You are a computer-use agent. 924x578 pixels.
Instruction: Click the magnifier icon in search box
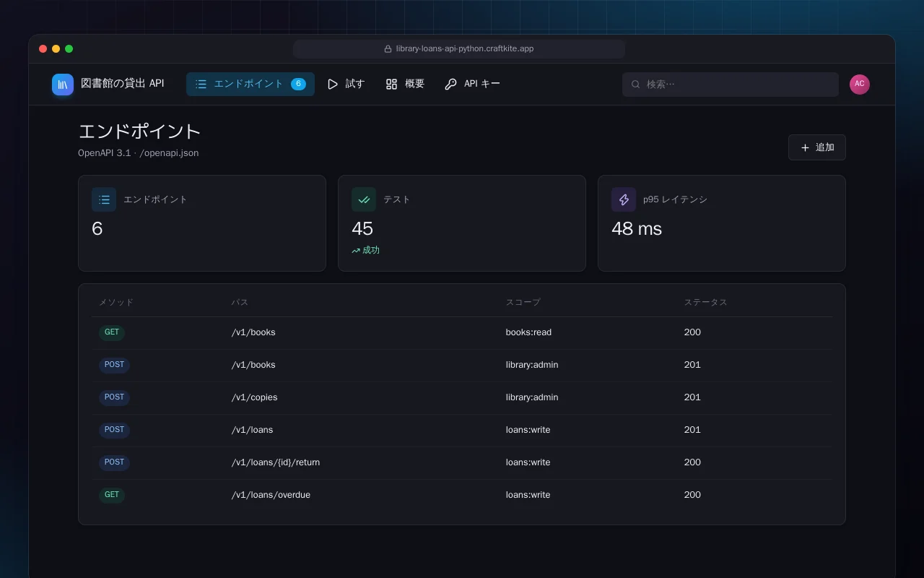(x=636, y=85)
